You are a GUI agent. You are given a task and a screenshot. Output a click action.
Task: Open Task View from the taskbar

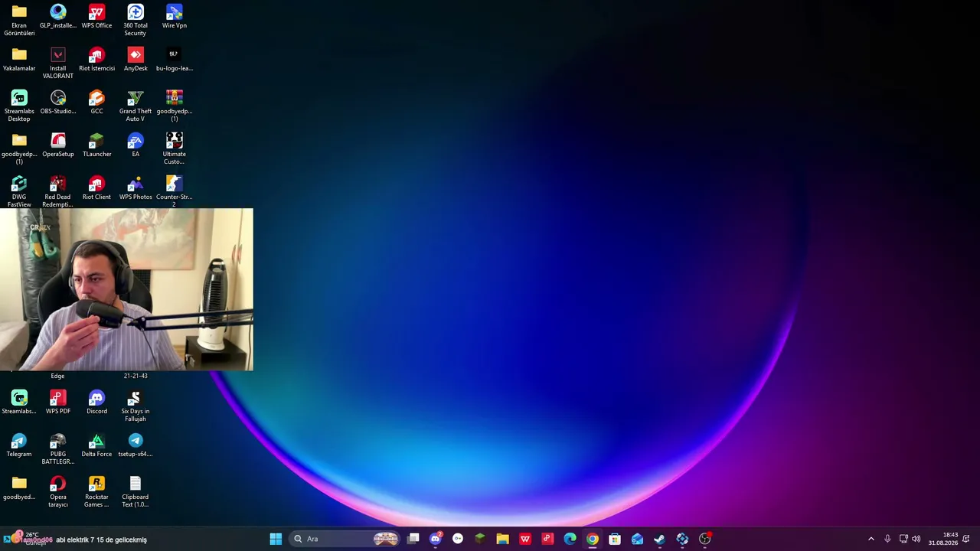[413, 539]
